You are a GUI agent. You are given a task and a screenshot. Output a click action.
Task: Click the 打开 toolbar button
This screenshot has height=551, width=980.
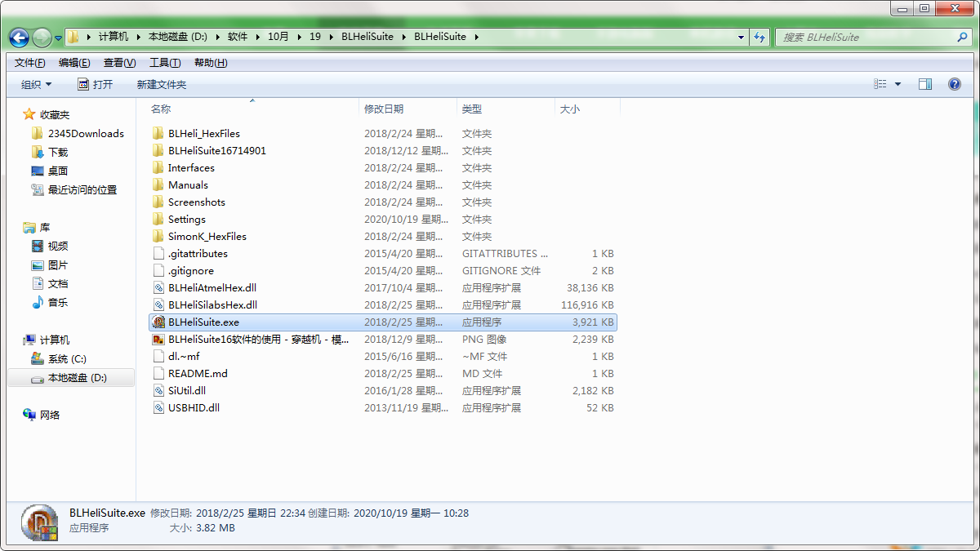96,84
